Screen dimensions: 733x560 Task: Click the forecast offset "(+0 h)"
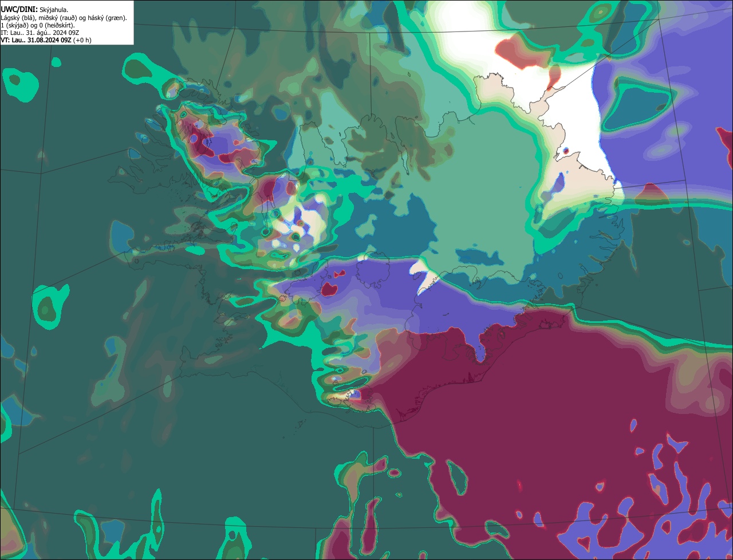(82, 40)
